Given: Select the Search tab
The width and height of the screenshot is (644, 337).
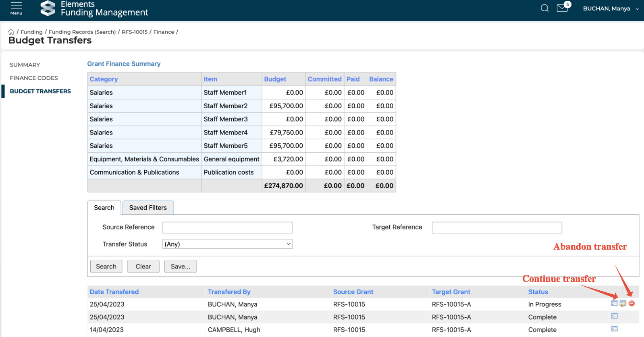Looking at the screenshot, I should point(104,208).
